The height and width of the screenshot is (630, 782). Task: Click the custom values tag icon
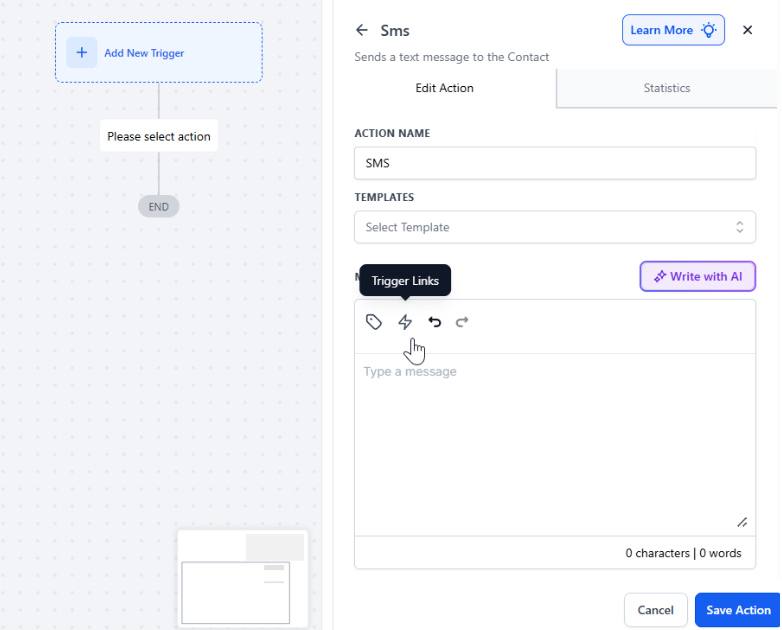point(374,322)
